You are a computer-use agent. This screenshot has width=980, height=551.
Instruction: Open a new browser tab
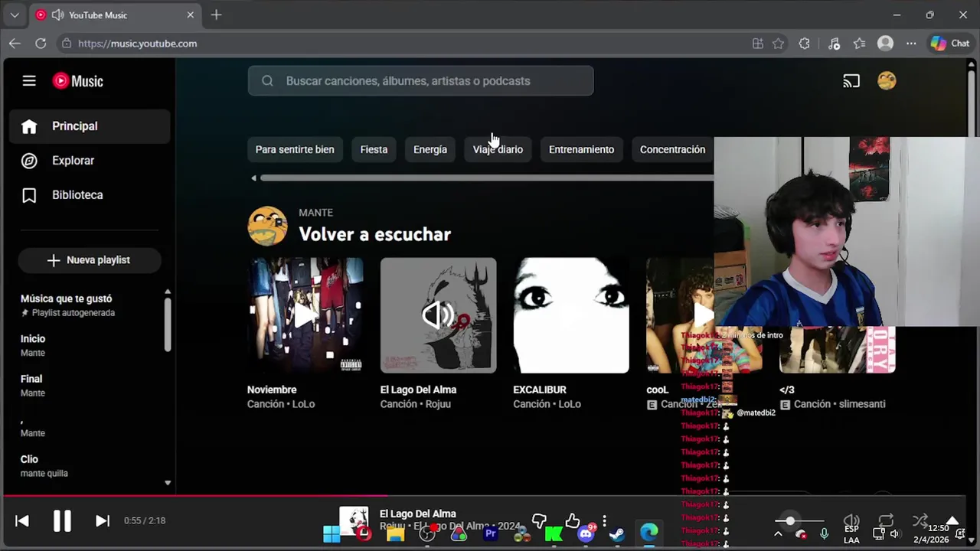point(216,15)
